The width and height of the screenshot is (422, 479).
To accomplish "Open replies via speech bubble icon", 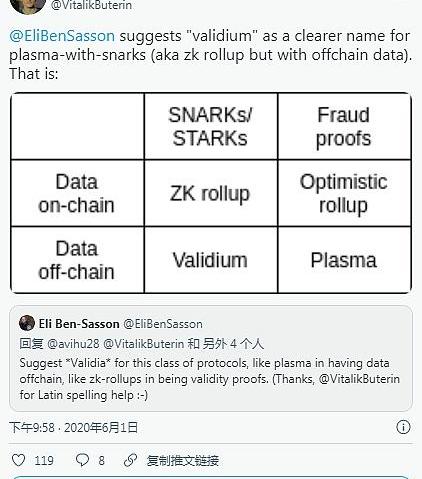I will 82,460.
